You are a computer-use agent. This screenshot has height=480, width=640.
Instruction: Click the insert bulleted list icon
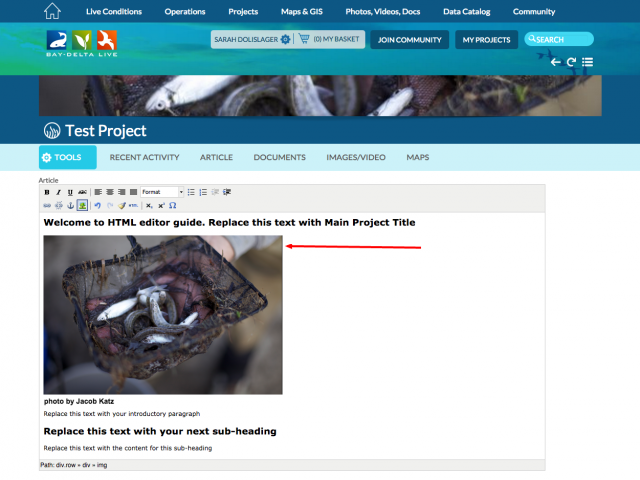pyautogui.click(x=191, y=192)
